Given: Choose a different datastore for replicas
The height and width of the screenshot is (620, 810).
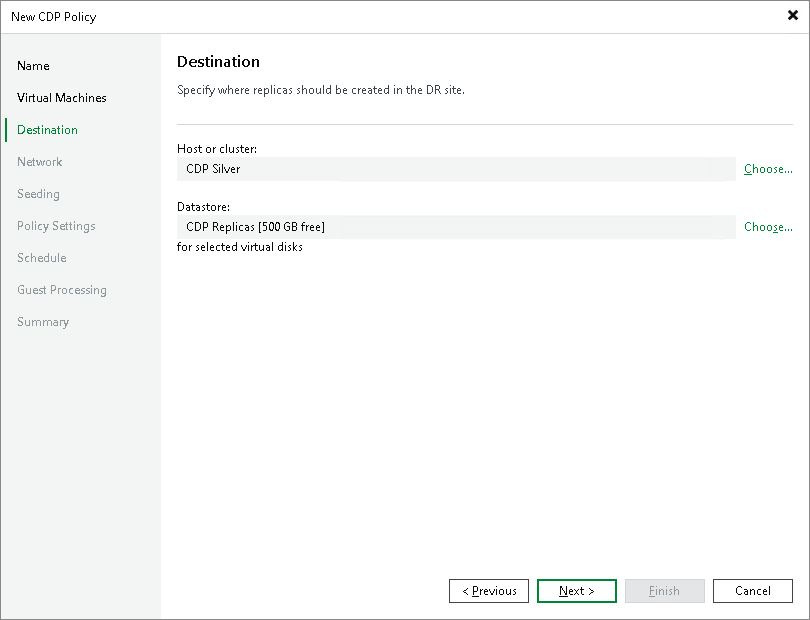Looking at the screenshot, I should coord(768,226).
